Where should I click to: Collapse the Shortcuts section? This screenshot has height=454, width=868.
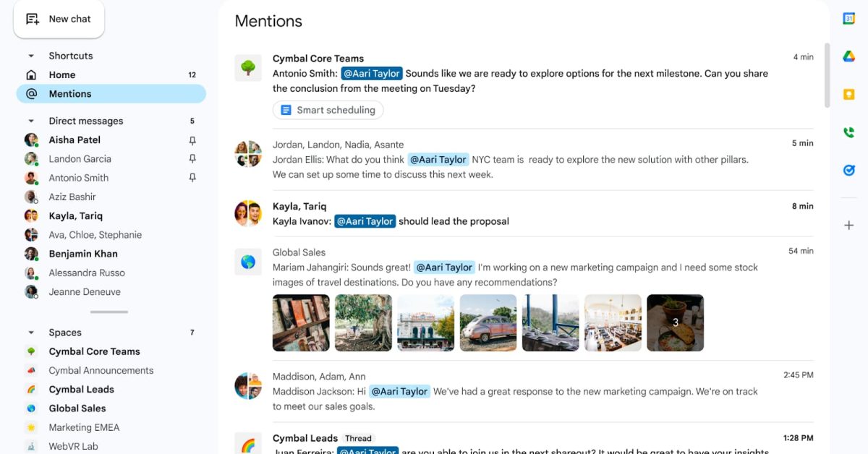tap(30, 56)
